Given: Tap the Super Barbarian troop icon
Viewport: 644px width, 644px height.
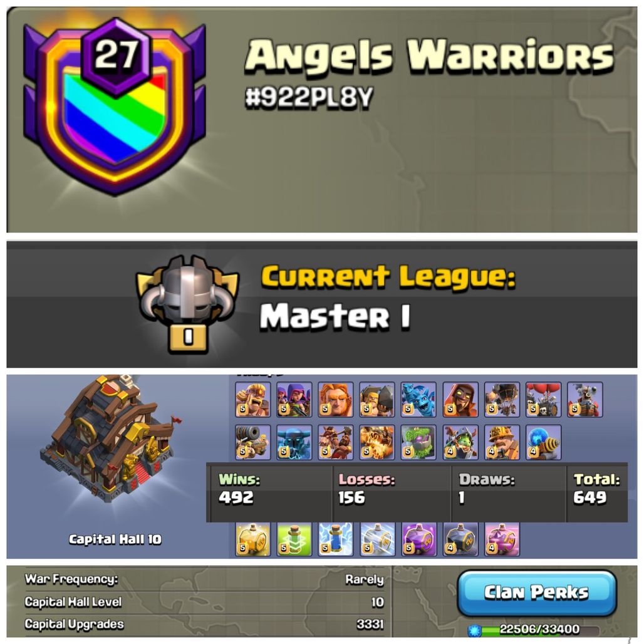Looking at the screenshot, I should [252, 399].
